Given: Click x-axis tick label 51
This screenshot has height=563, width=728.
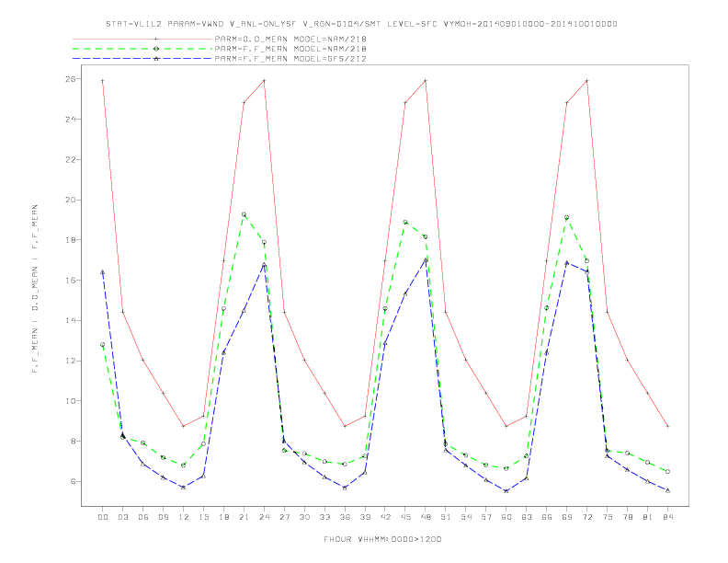Looking at the screenshot, I should [446, 517].
